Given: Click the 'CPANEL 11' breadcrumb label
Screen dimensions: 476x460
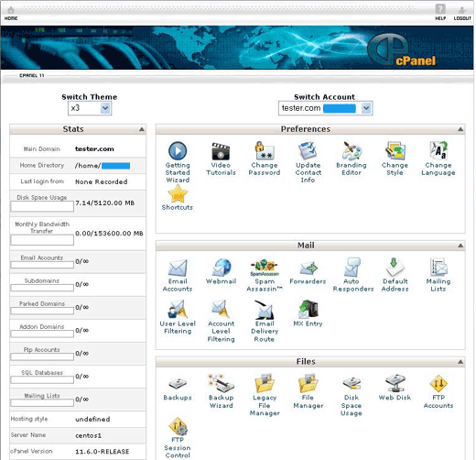Looking at the screenshot, I should (32, 75).
